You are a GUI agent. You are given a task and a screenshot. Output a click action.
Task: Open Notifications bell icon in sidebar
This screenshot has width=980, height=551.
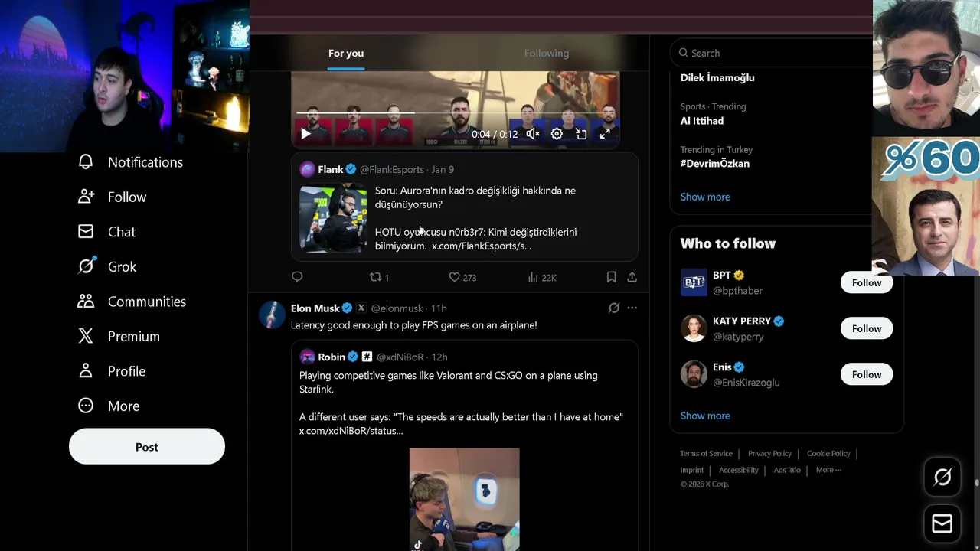86,161
